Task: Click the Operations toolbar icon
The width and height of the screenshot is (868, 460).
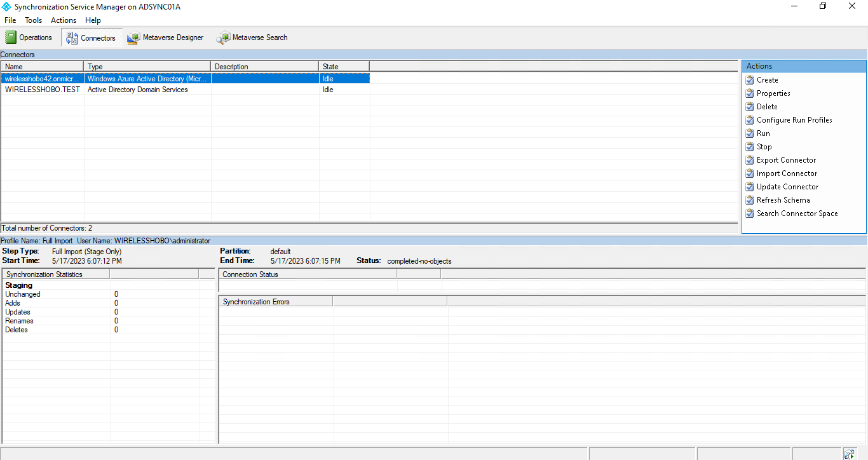Action: click(x=11, y=37)
